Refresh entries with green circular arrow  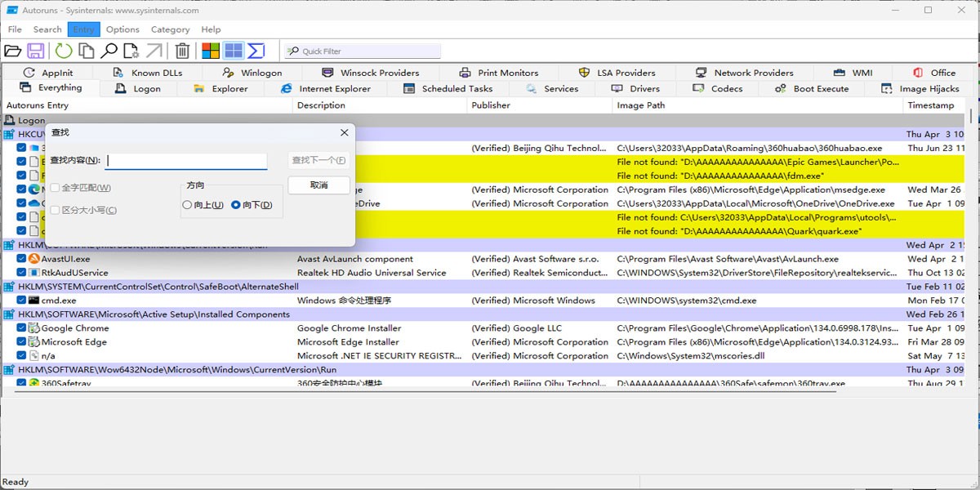[x=63, y=51]
